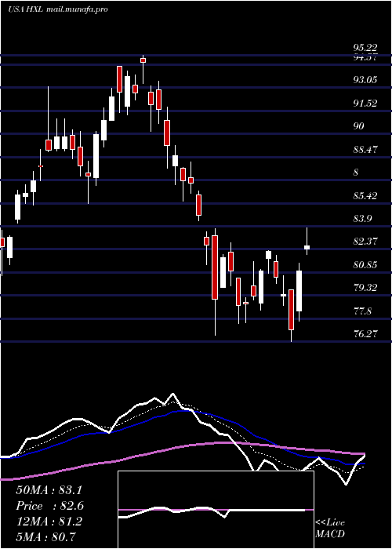392x549 pixels.
Task: Click the 88.47 price axis label
Action: tap(365, 150)
